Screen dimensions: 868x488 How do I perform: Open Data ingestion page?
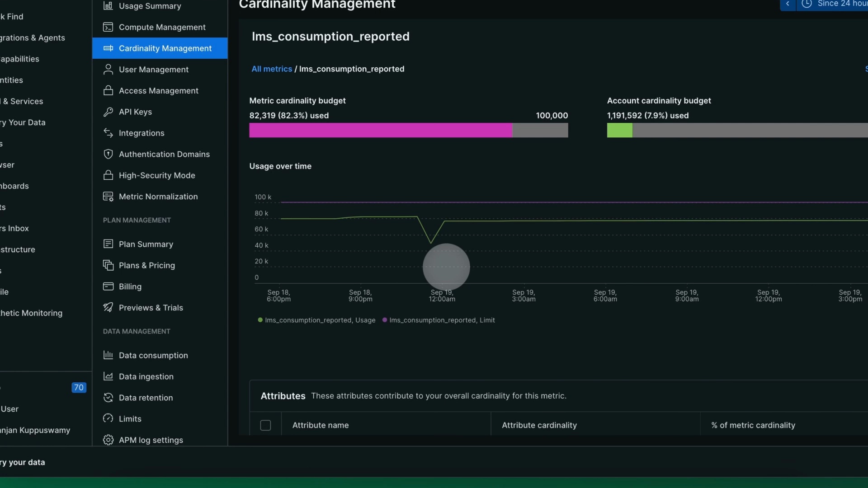coord(160,376)
